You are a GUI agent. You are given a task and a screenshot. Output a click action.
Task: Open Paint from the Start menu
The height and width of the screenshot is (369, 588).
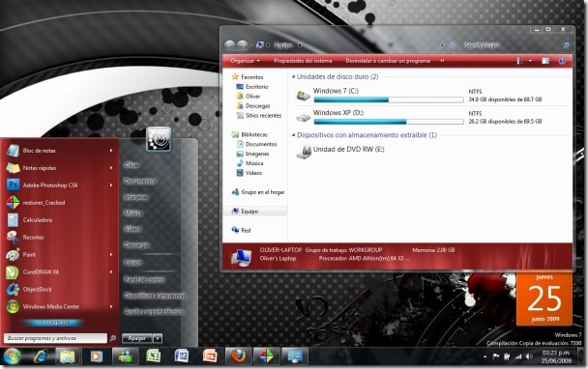[x=58, y=254]
